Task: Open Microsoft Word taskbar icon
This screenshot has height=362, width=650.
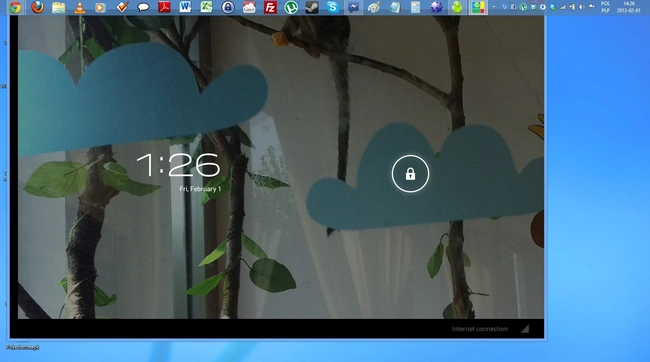Action: coord(185,7)
